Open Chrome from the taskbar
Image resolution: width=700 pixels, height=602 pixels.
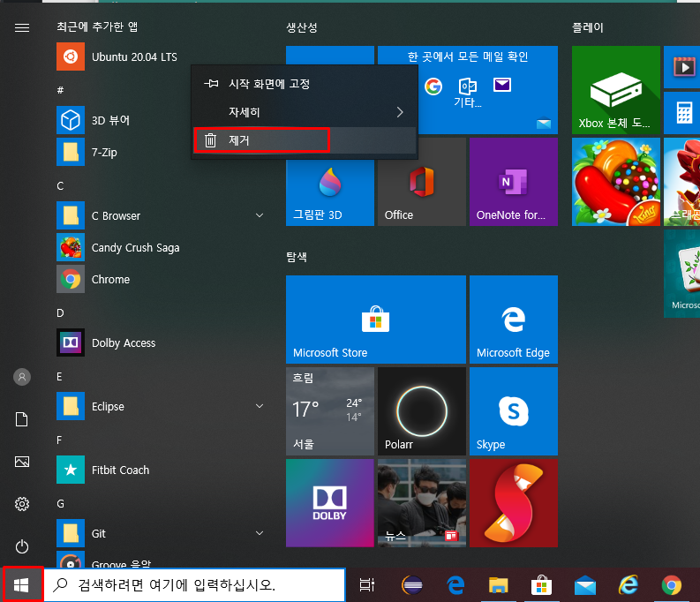(x=672, y=584)
